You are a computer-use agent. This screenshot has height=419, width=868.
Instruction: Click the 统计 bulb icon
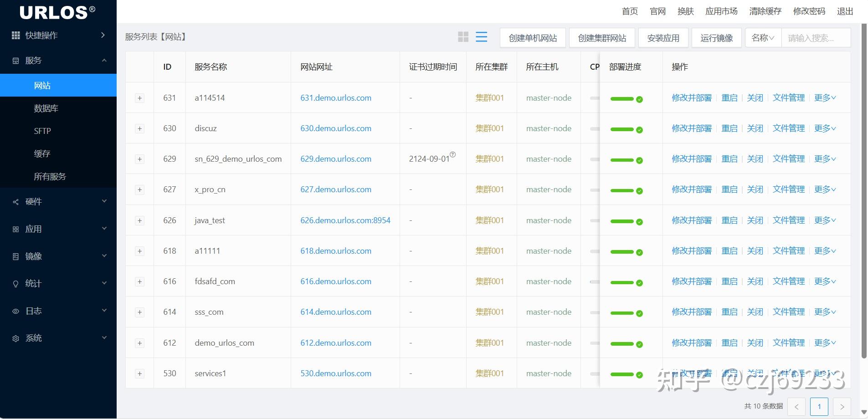coord(15,284)
